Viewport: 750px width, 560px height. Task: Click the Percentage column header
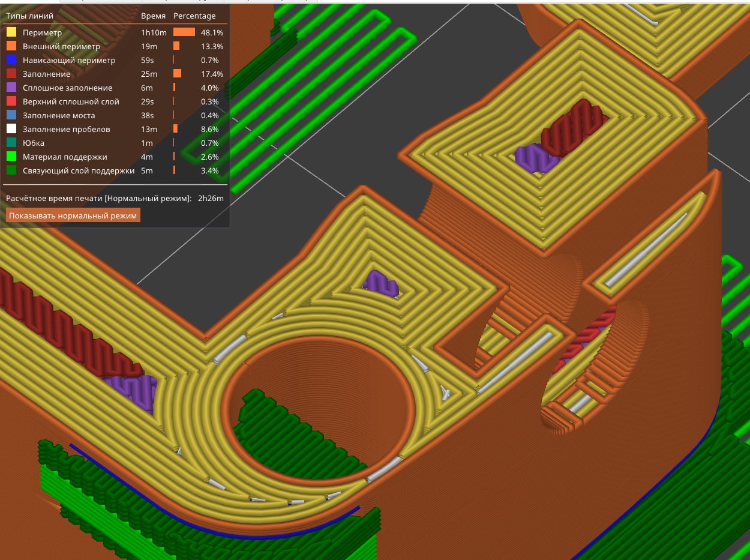194,16
